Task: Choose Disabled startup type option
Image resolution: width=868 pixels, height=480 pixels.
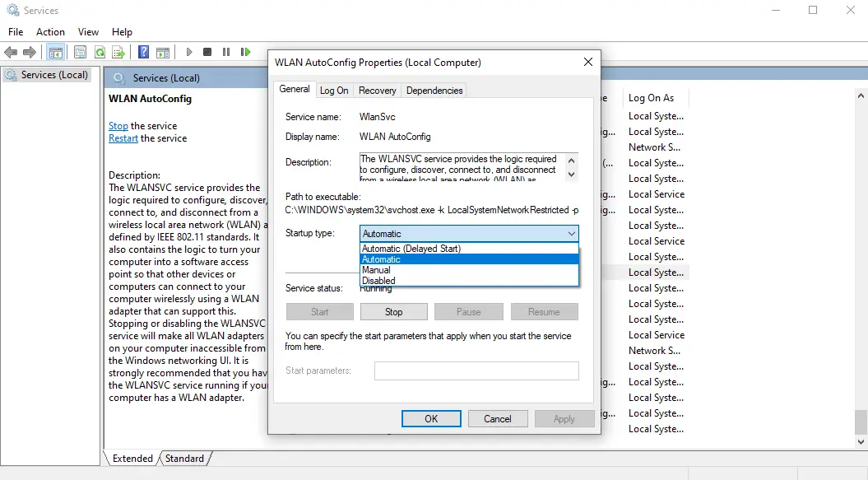Action: tap(469, 281)
